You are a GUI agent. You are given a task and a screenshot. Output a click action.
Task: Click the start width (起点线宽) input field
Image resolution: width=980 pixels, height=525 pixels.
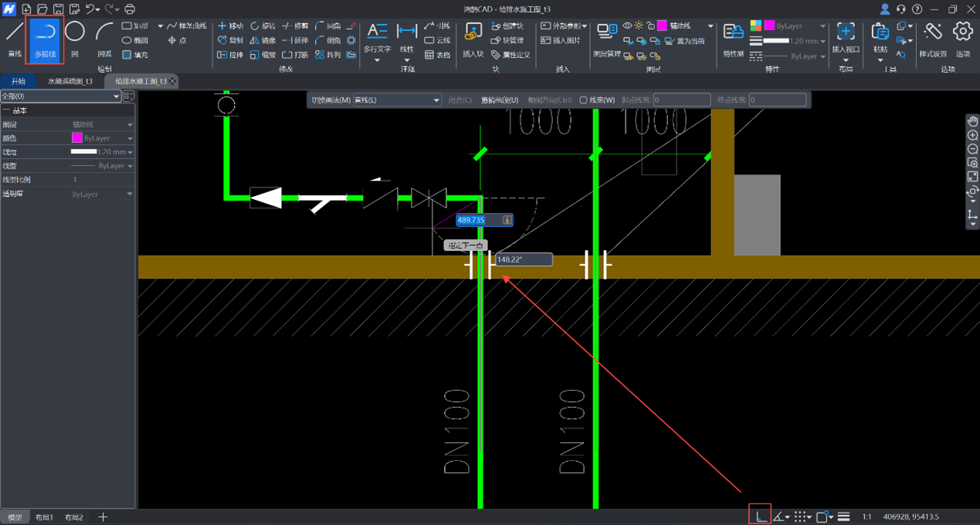(x=681, y=100)
